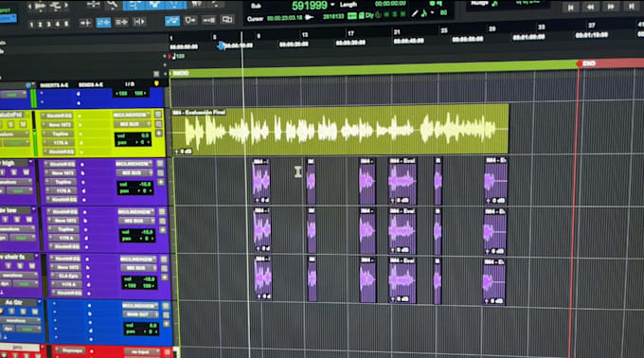Solo the high track
Image resolution: width=644 pixels, height=358 pixels.
coord(13,172)
